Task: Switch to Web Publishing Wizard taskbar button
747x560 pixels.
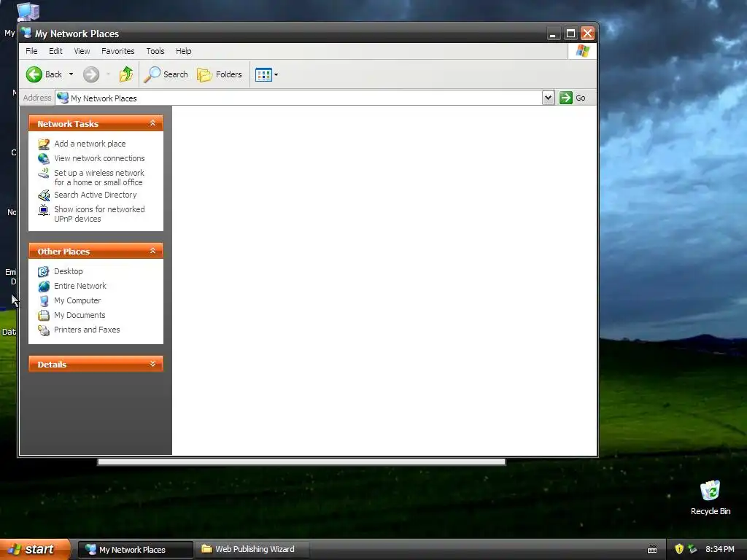Action: [x=252, y=550]
